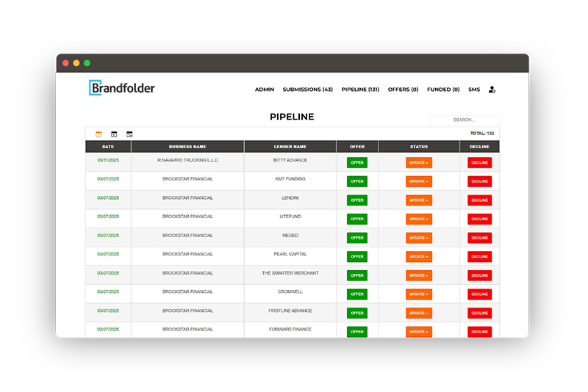Screen dimensions: 588x392
Task: Click Offer button for Lendini
Action: coord(357,200)
